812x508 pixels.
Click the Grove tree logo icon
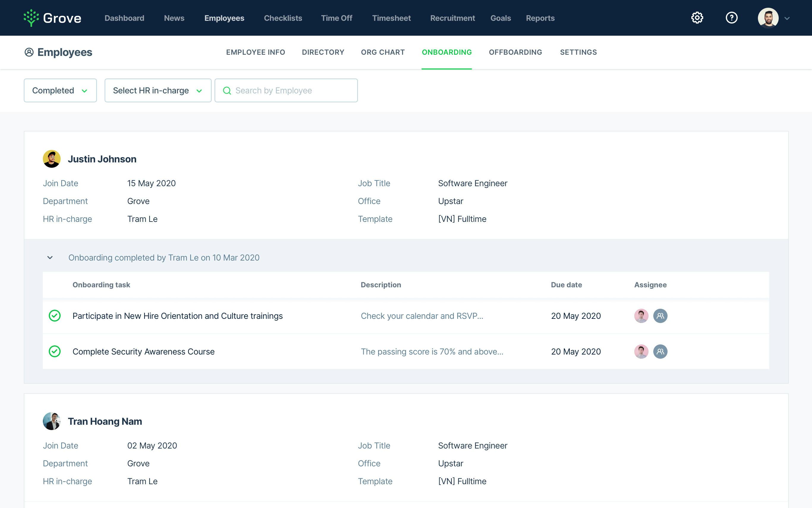31,18
